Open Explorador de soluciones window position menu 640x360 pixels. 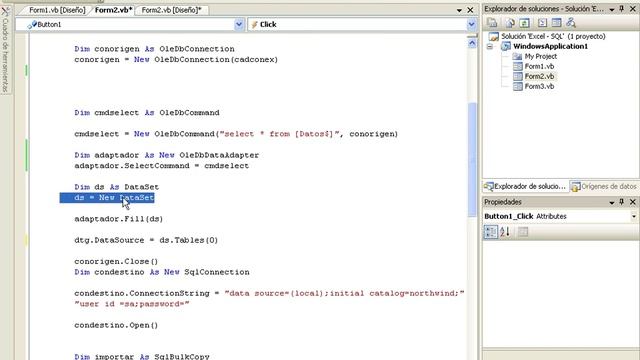[x=612, y=9]
